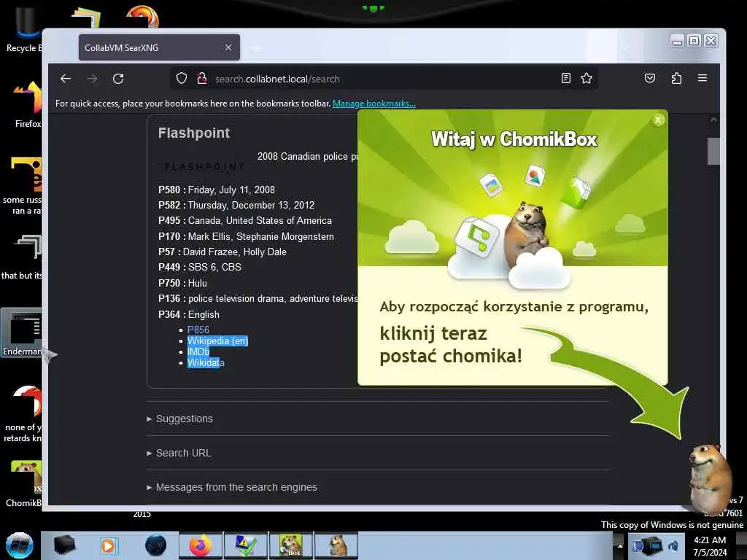Click the page vertical scrollbar thumb
The height and width of the screenshot is (560, 747).
pos(713,151)
